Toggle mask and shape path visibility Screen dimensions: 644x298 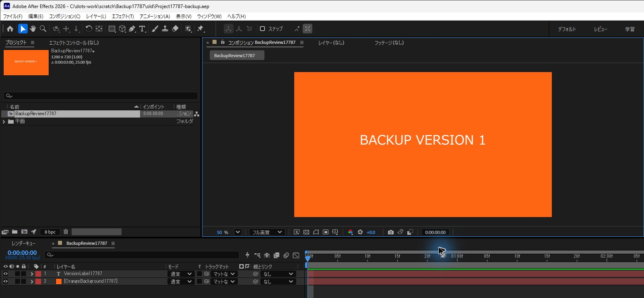(x=316, y=232)
